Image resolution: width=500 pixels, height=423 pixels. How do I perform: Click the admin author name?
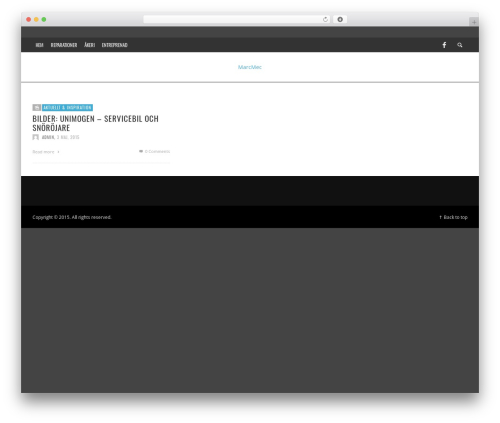click(48, 137)
